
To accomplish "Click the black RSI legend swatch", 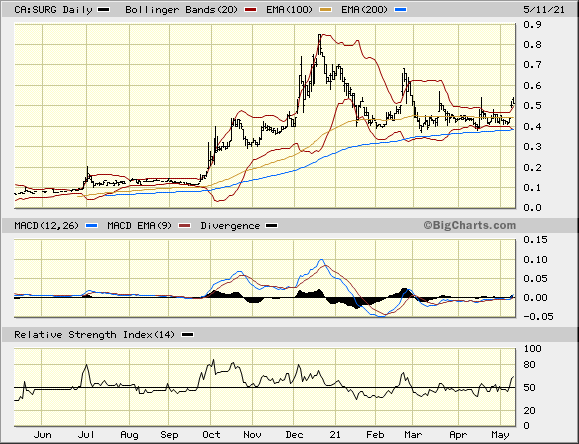I will [188, 335].
